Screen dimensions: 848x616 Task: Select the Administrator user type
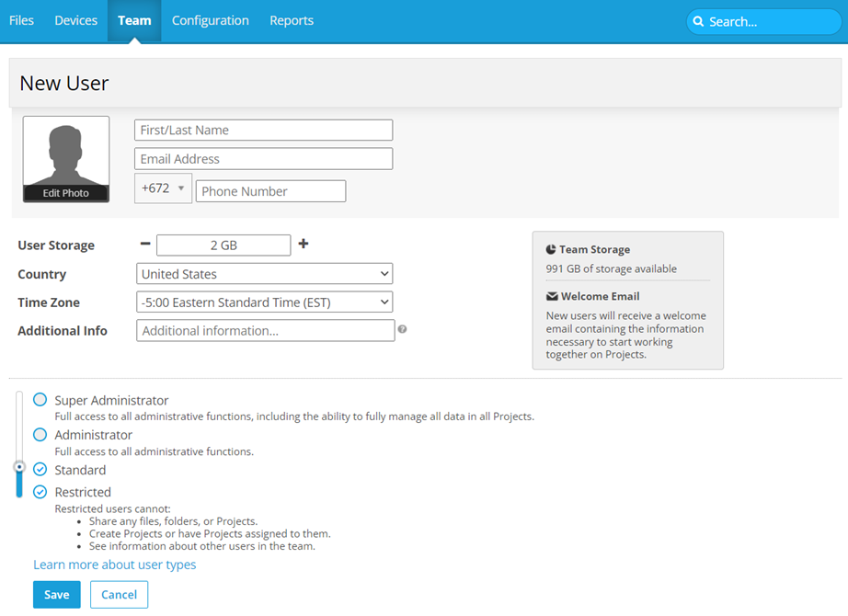[40, 435]
